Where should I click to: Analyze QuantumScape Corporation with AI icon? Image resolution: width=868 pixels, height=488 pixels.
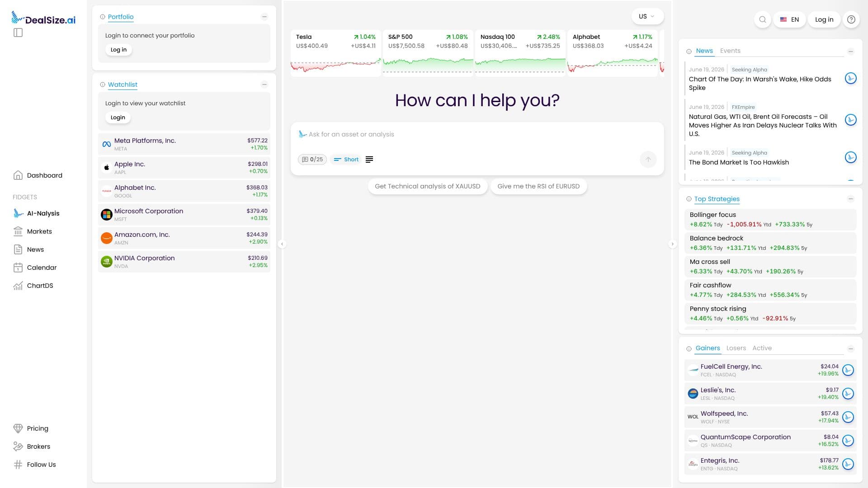point(848,441)
